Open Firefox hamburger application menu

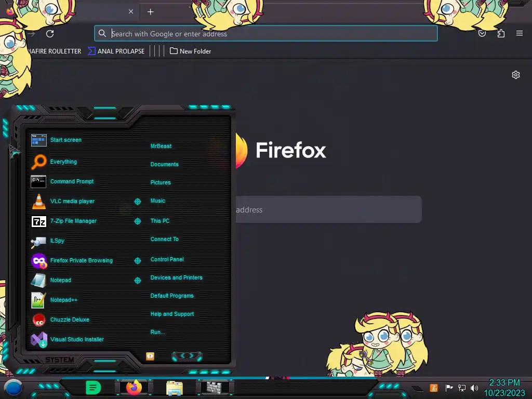tap(520, 33)
